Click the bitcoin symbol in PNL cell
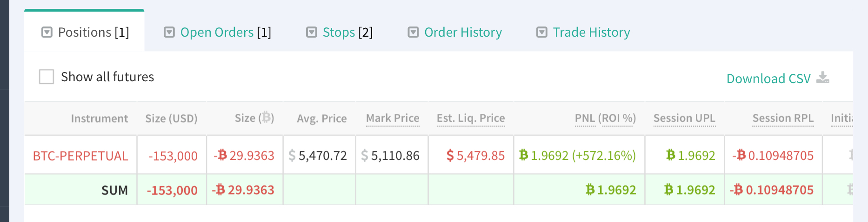The width and height of the screenshot is (868, 222). 524,155
